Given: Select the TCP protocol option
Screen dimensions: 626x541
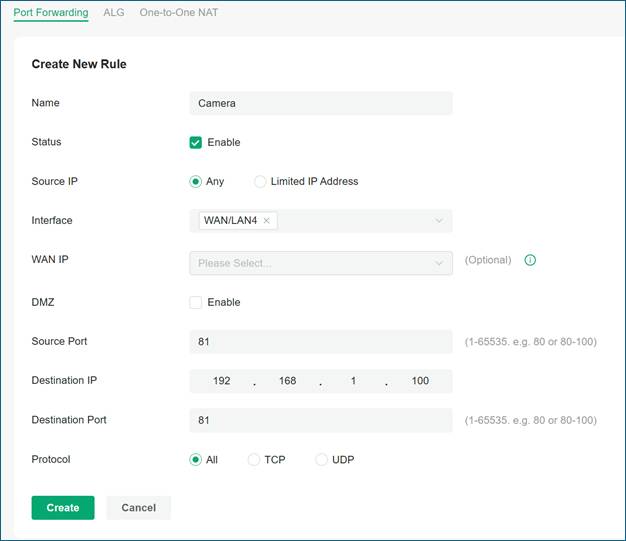Looking at the screenshot, I should click(x=254, y=460).
